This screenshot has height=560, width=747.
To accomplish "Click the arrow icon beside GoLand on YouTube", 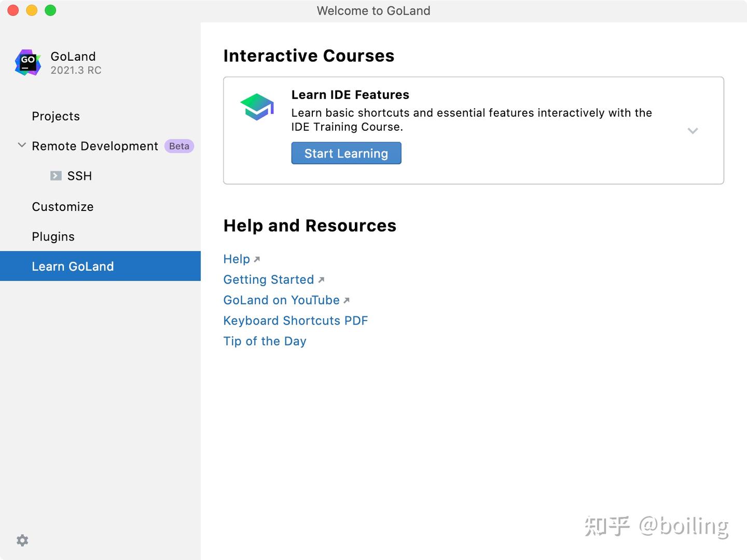I will (347, 300).
